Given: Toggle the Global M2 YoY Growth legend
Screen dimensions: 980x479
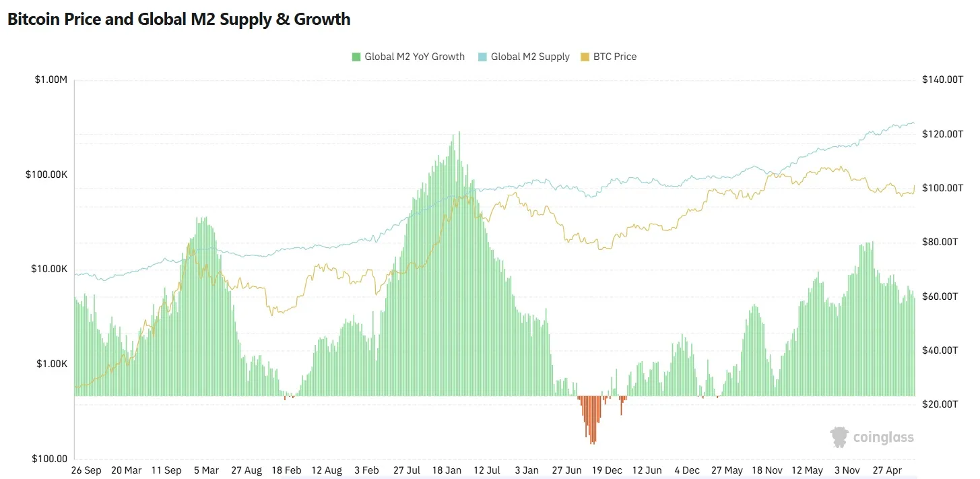Looking at the screenshot, I should pos(408,57).
